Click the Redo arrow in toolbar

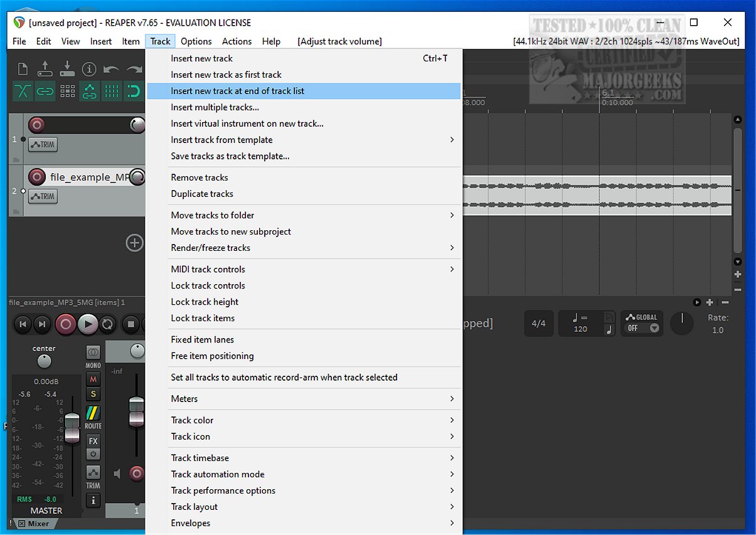pos(134,70)
